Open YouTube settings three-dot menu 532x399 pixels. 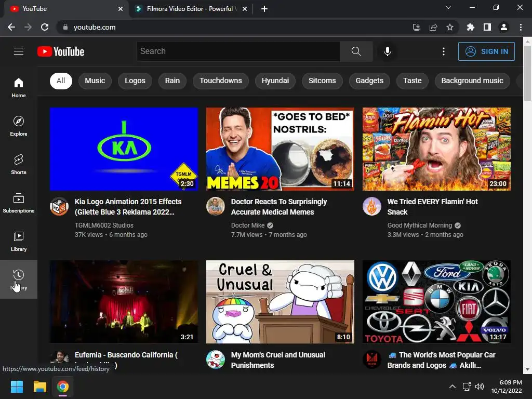pyautogui.click(x=443, y=51)
